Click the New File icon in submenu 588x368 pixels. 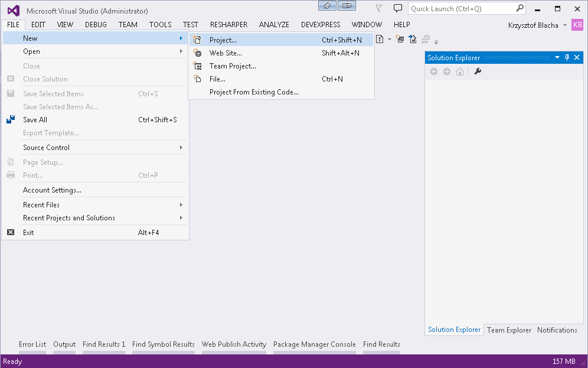coord(197,79)
